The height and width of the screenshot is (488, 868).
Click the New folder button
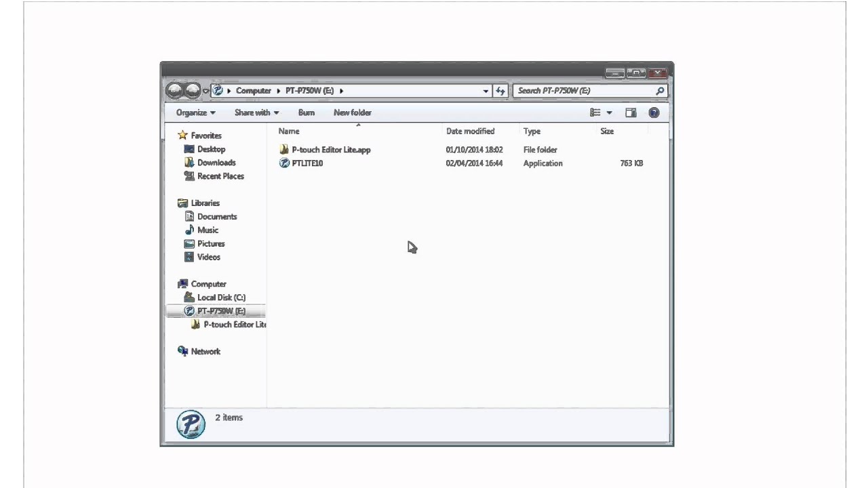tap(353, 113)
